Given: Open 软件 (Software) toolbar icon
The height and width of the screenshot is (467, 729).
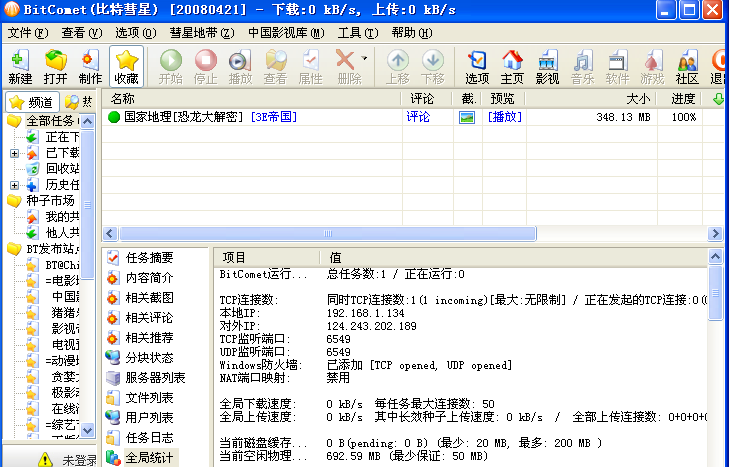Looking at the screenshot, I should pos(617,67).
